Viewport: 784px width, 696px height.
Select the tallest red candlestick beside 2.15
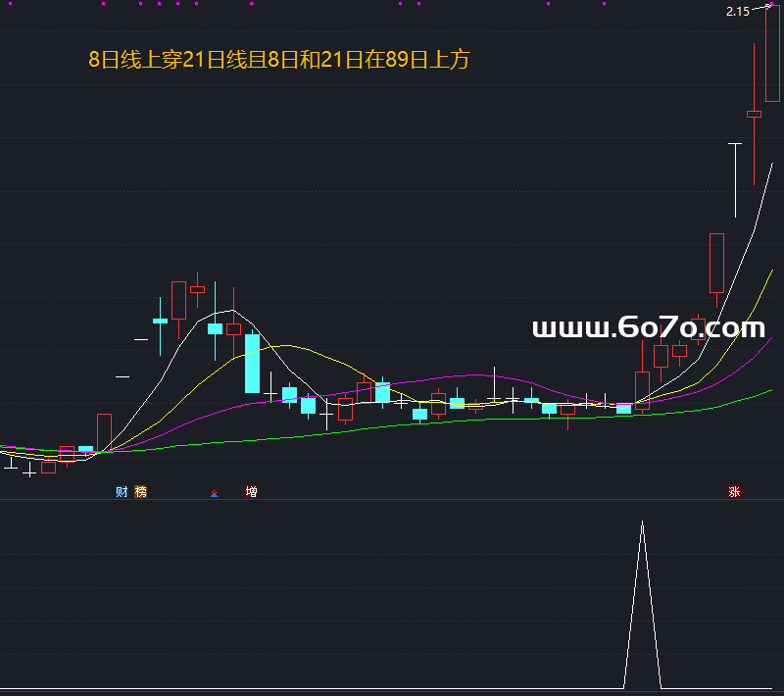pos(772,53)
